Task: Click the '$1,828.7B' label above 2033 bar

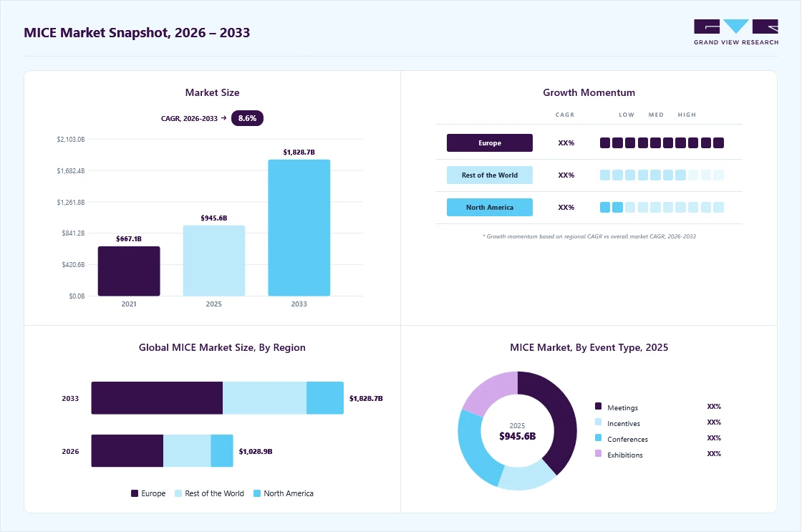Action: [299, 153]
